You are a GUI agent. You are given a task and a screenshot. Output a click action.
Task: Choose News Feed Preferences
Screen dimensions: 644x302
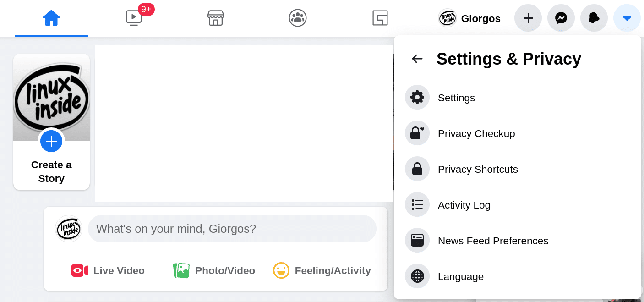(x=518, y=241)
